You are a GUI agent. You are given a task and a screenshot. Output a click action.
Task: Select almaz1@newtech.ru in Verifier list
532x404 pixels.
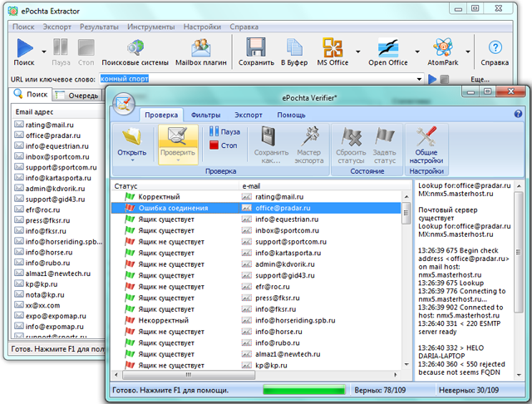[256, 354]
